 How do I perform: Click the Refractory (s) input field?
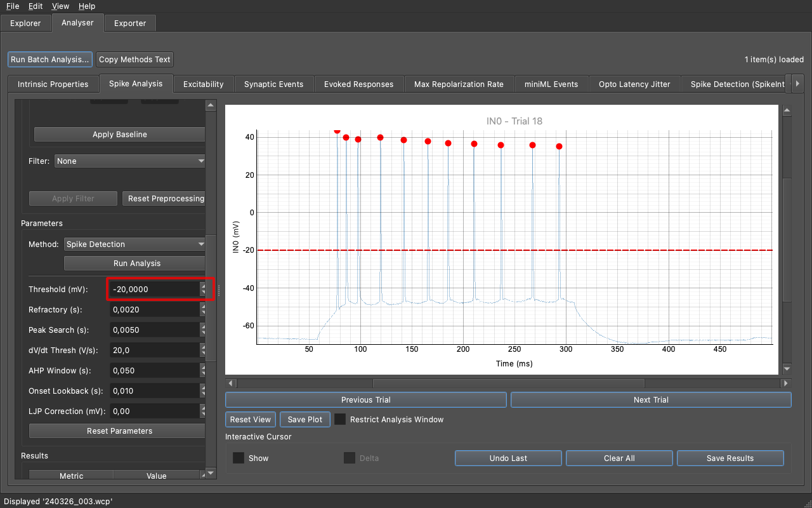[x=155, y=310]
